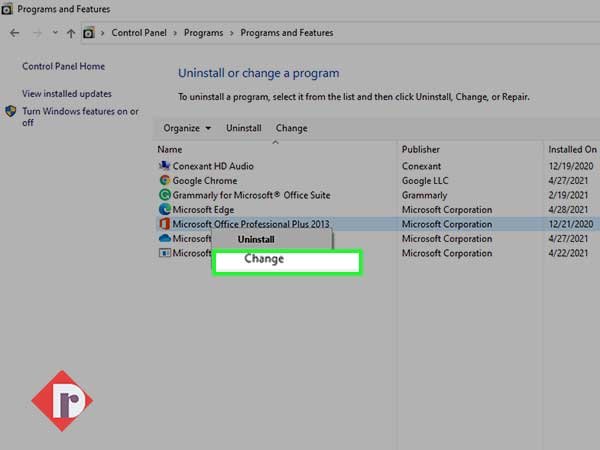This screenshot has height=450, width=600.
Task: Open the recent locations dropdown chevron
Action: tap(55, 33)
